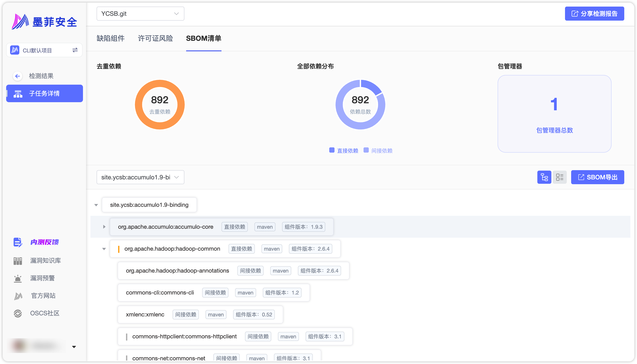
Task: Toggle 直接依赖 legend in chart
Action: [344, 150]
